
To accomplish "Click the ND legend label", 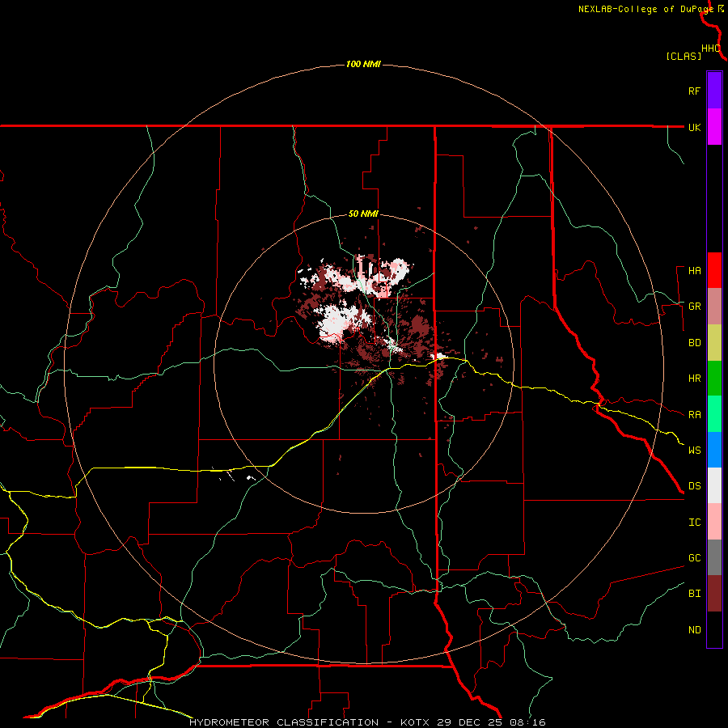I will (x=694, y=630).
